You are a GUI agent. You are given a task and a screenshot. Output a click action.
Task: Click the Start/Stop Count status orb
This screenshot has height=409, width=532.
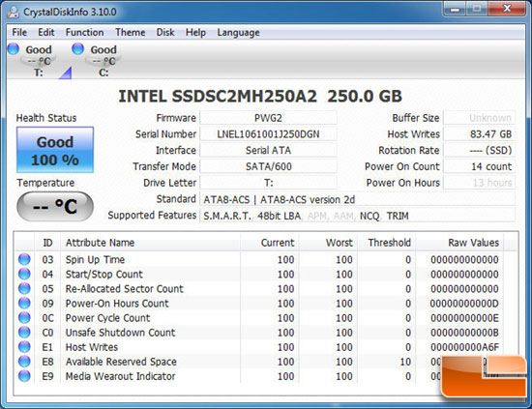coord(24,274)
